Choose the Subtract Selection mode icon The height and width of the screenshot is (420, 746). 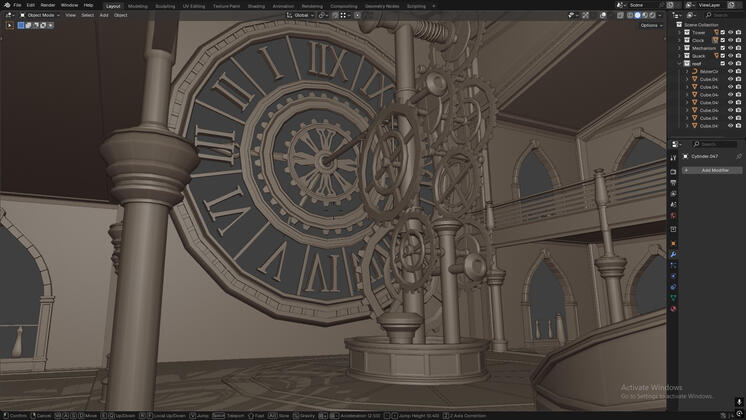[36, 25]
